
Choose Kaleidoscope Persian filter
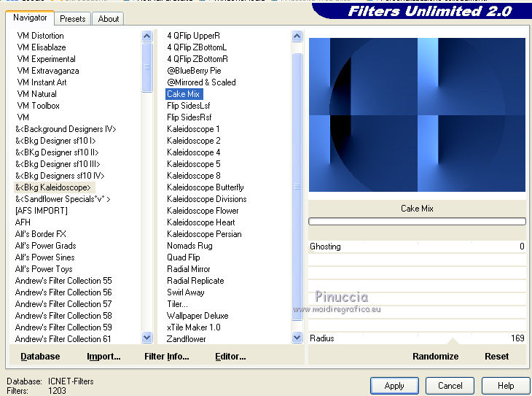(x=204, y=234)
